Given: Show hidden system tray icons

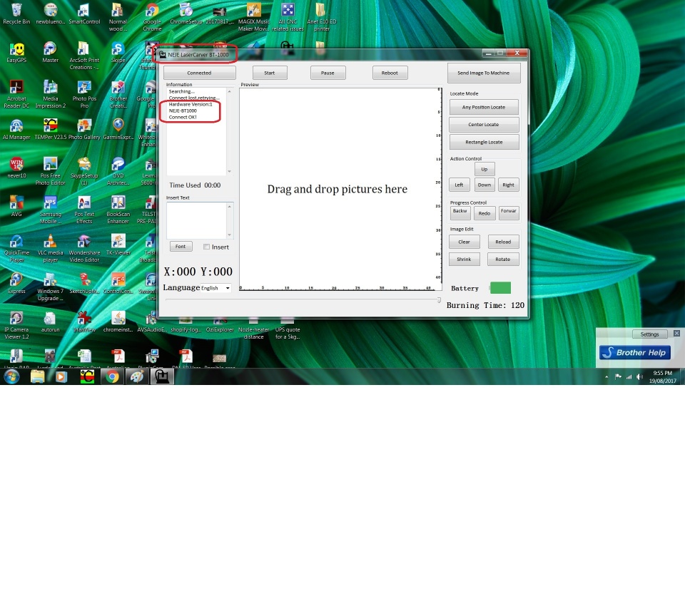Looking at the screenshot, I should point(607,376).
